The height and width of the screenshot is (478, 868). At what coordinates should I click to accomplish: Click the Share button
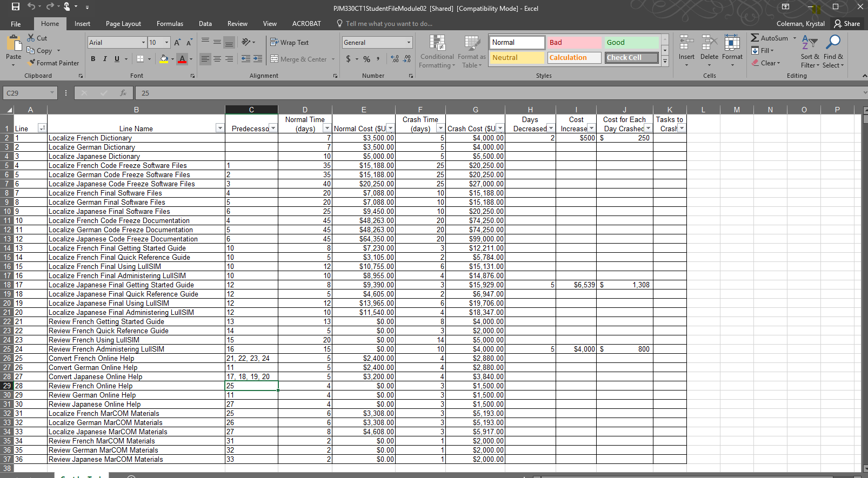point(847,24)
